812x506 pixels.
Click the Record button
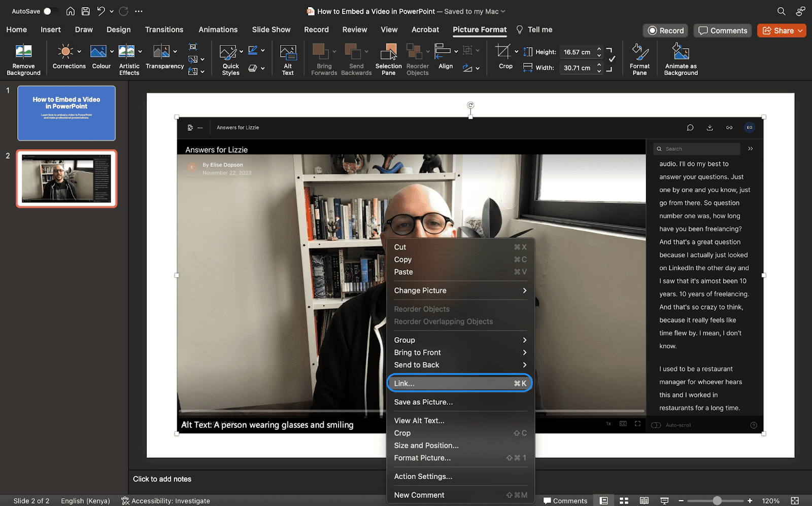(665, 30)
